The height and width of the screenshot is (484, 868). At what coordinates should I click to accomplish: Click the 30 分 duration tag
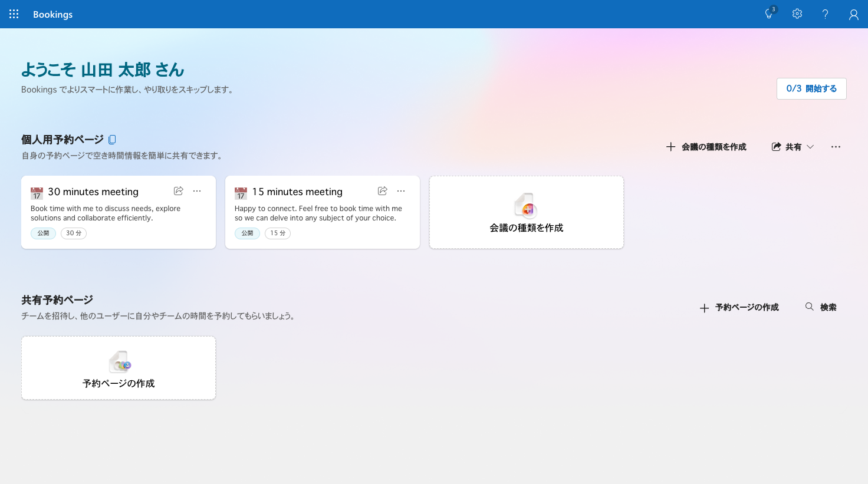tap(74, 233)
